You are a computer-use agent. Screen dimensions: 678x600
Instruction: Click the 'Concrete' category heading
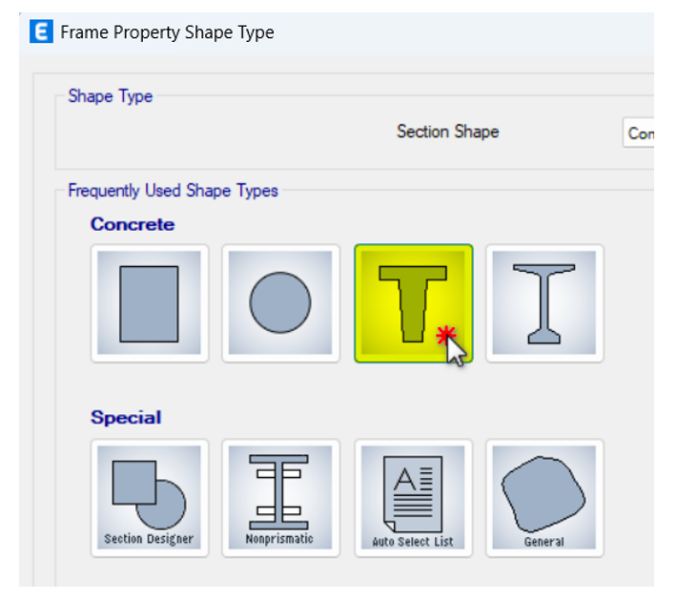[x=132, y=224]
